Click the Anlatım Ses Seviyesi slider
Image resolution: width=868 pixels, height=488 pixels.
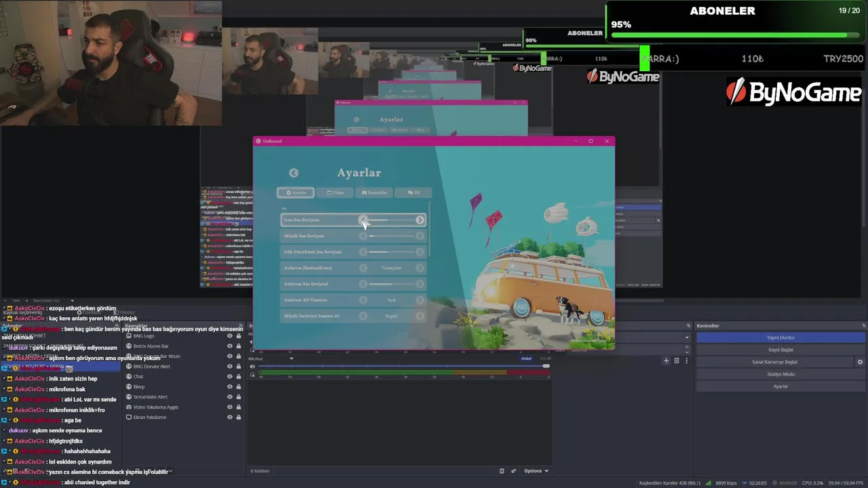coord(391,283)
